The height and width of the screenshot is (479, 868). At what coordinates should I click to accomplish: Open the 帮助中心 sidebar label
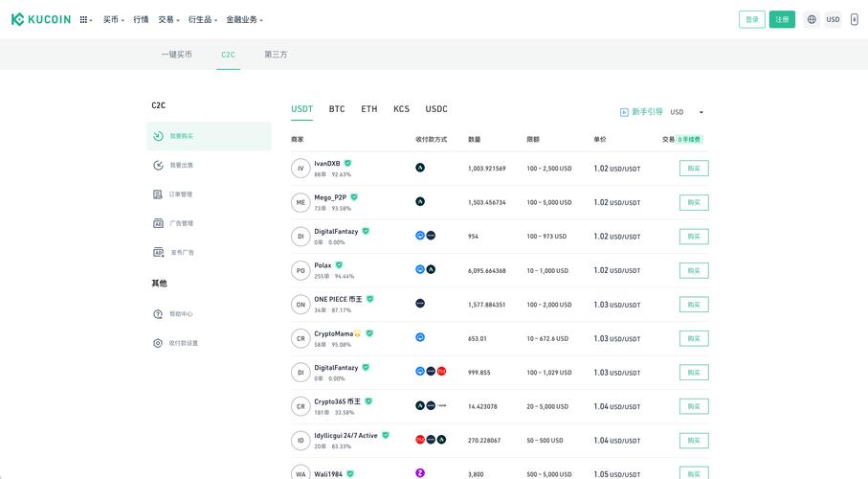point(181,314)
